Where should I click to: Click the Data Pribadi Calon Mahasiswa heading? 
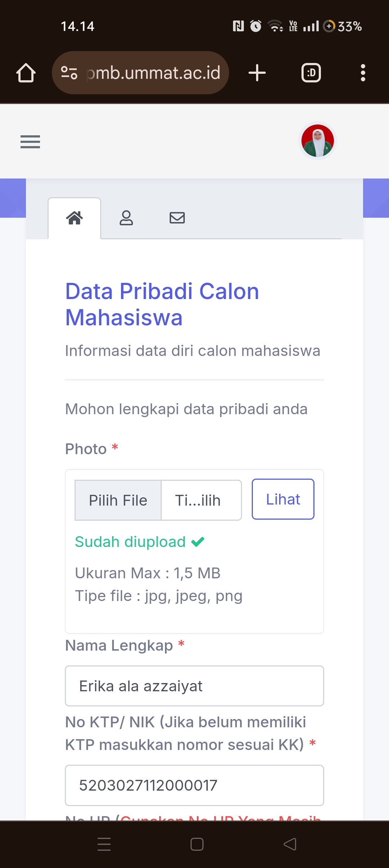[162, 304]
